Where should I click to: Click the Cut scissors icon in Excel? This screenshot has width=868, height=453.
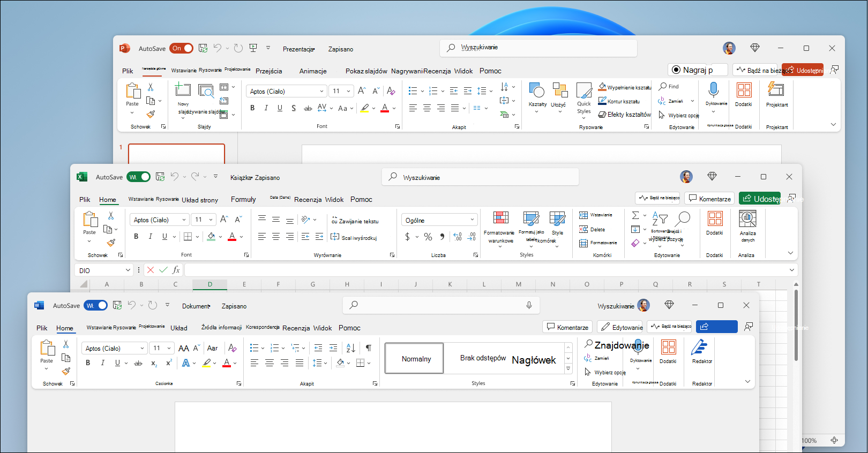pyautogui.click(x=111, y=215)
